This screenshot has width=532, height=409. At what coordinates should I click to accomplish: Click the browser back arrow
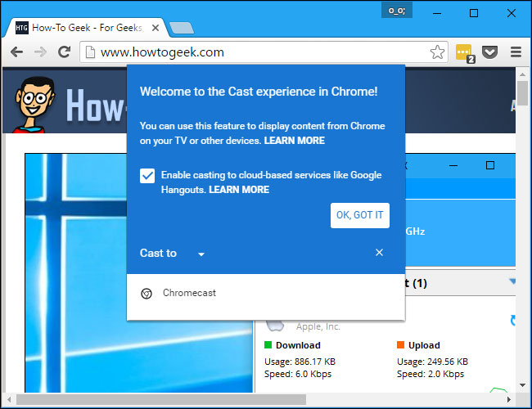(16, 52)
